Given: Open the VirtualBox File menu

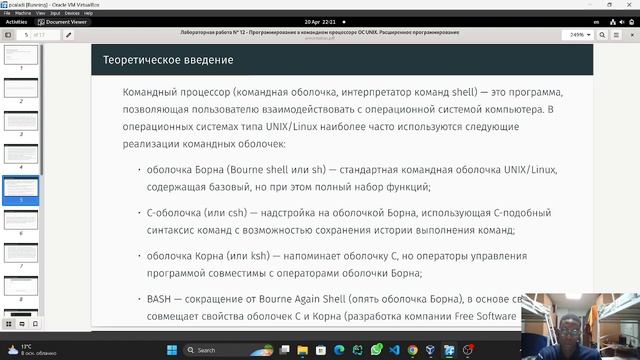Looking at the screenshot, I should [7, 13].
